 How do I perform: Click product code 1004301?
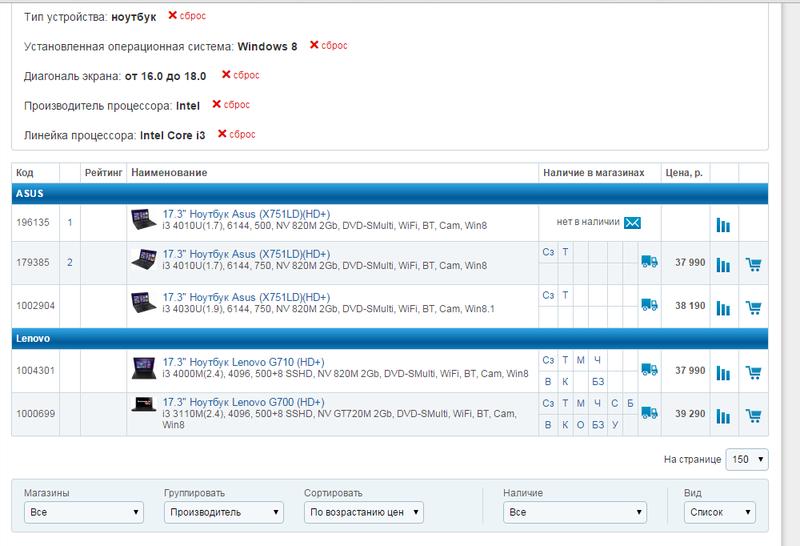[x=35, y=370]
